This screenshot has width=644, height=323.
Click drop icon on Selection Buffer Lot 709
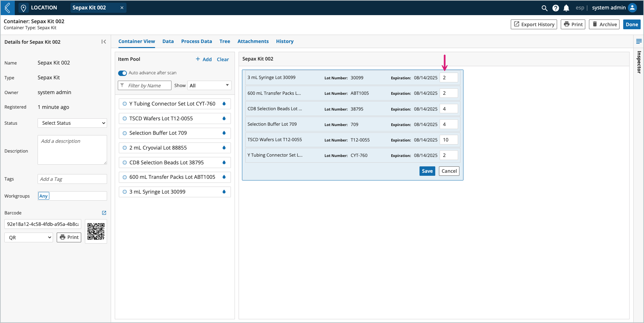224,133
